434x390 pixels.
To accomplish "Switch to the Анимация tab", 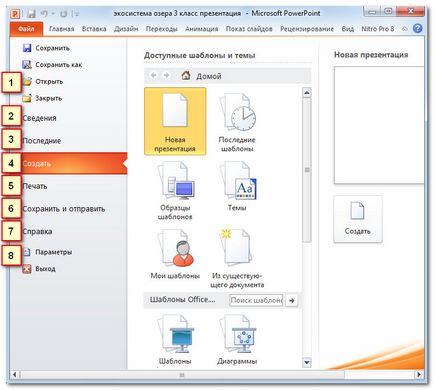I will coord(201,29).
